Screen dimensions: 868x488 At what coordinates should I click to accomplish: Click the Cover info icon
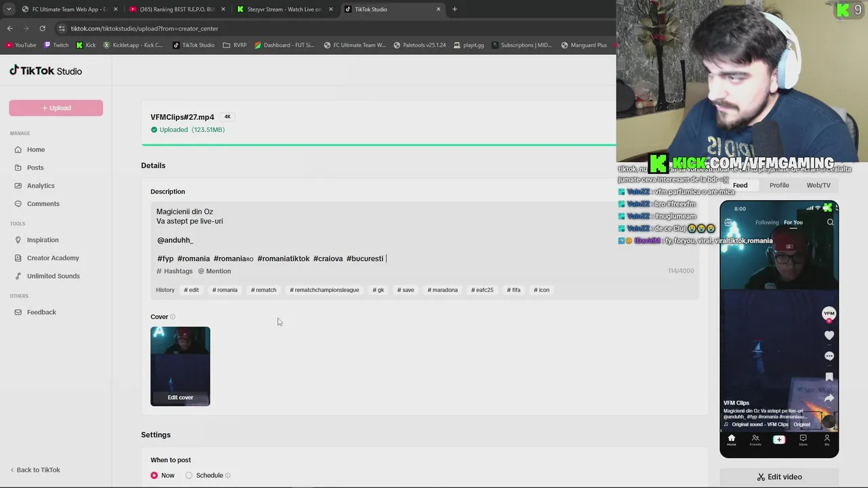[x=173, y=317]
